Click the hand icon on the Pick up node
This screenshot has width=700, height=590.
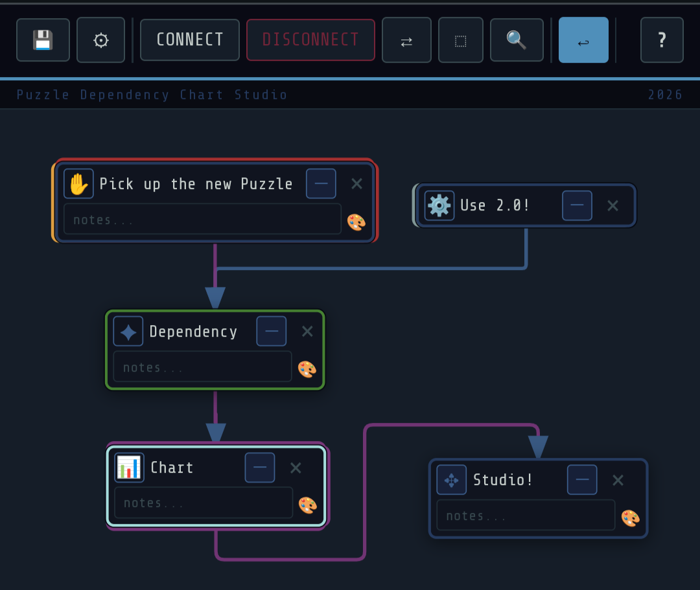(78, 183)
